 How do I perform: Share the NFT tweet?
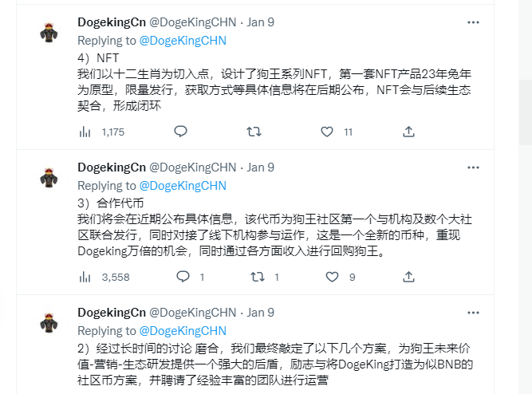[408, 132]
